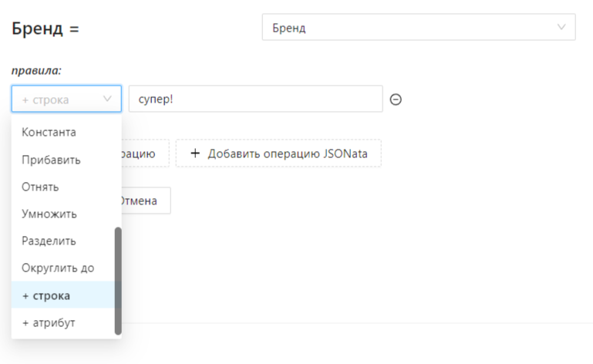Screen dimensions: 593x364
Task: Click the plus icon on the JSONata button
Action: pos(195,153)
